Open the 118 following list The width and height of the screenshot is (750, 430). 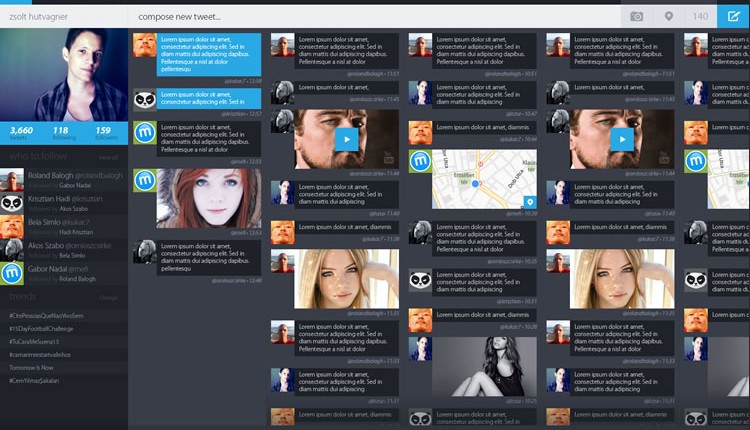click(61, 134)
